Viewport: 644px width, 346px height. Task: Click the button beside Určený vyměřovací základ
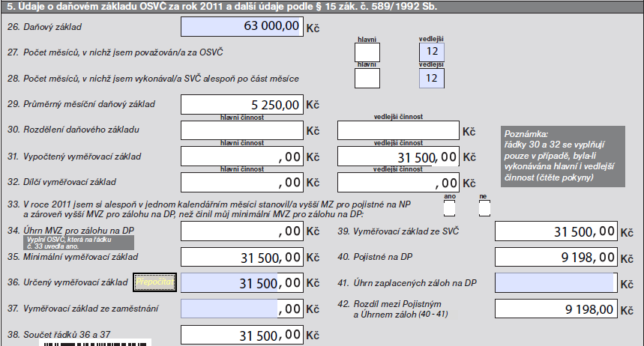click(154, 282)
